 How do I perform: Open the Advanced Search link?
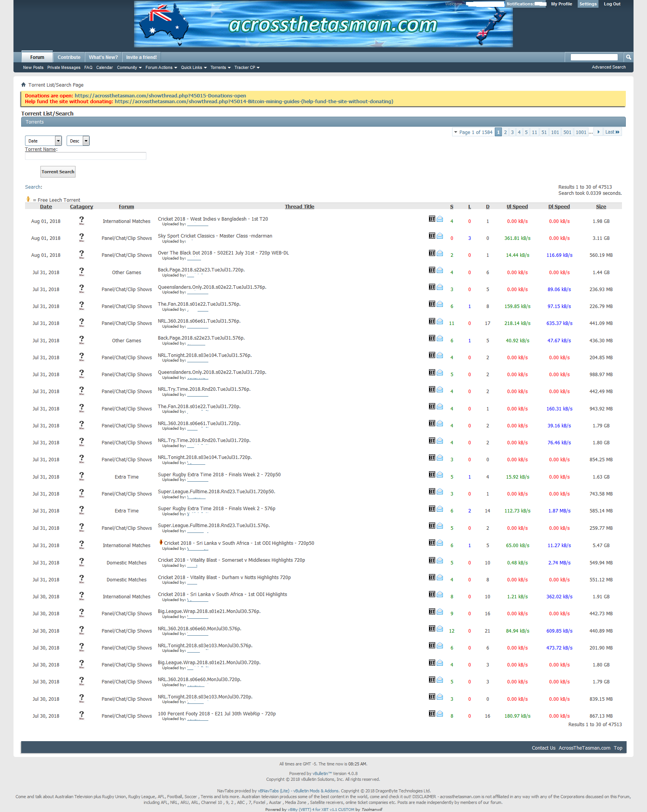pos(608,67)
